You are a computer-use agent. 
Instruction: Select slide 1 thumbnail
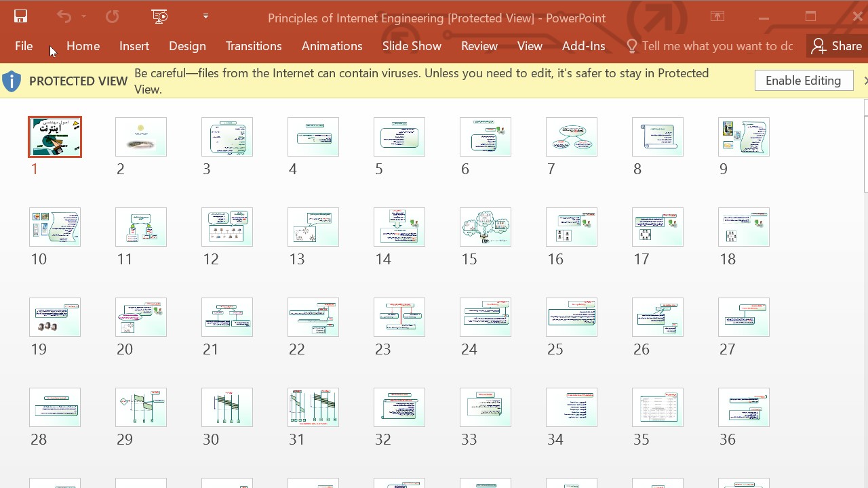tap(55, 137)
